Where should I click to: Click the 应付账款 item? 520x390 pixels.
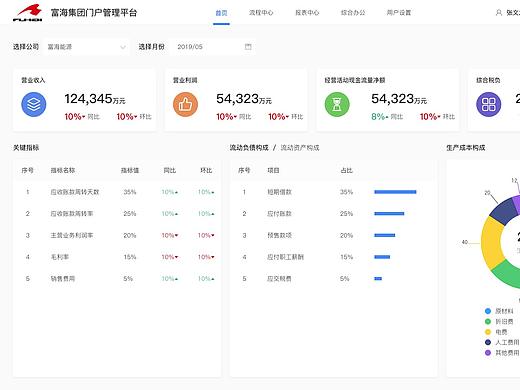click(279, 214)
